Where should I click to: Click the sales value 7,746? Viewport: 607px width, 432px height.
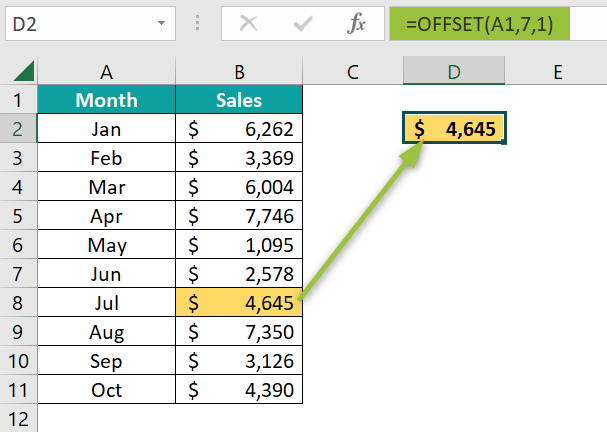coord(239,216)
